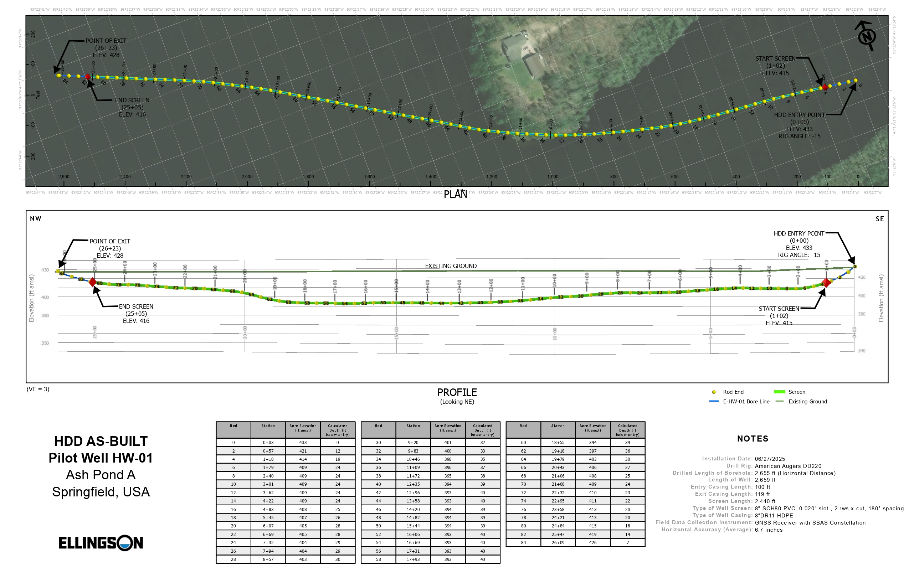This screenshot has width=909, height=588.
Task: Click the PLAN view title
Action: [455, 194]
